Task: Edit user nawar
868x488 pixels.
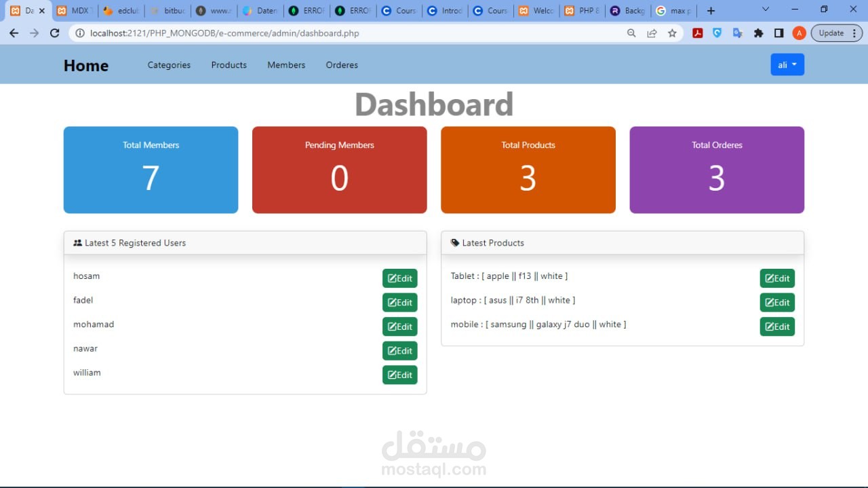Action: pyautogui.click(x=399, y=351)
